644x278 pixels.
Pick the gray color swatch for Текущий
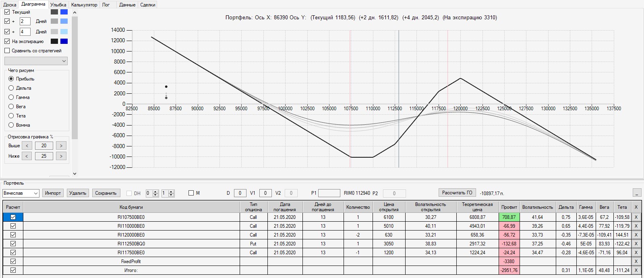pyautogui.click(x=54, y=12)
